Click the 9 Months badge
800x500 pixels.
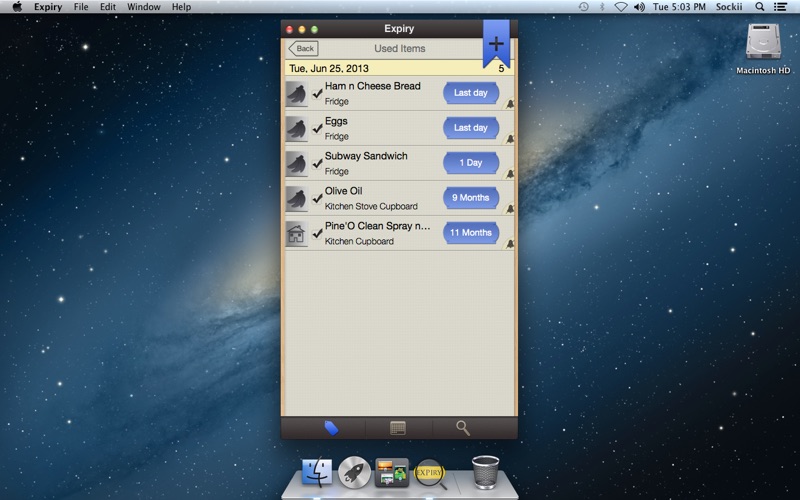coord(470,197)
